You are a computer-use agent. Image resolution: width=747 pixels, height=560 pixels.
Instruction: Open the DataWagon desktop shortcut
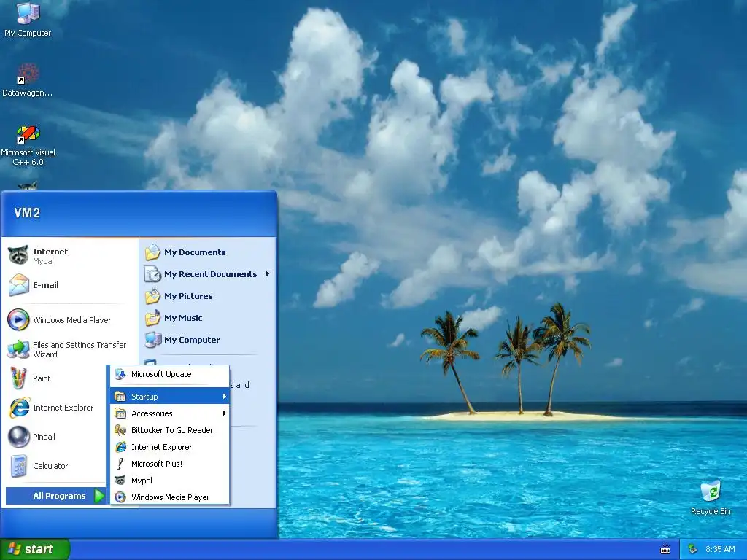tap(28, 80)
